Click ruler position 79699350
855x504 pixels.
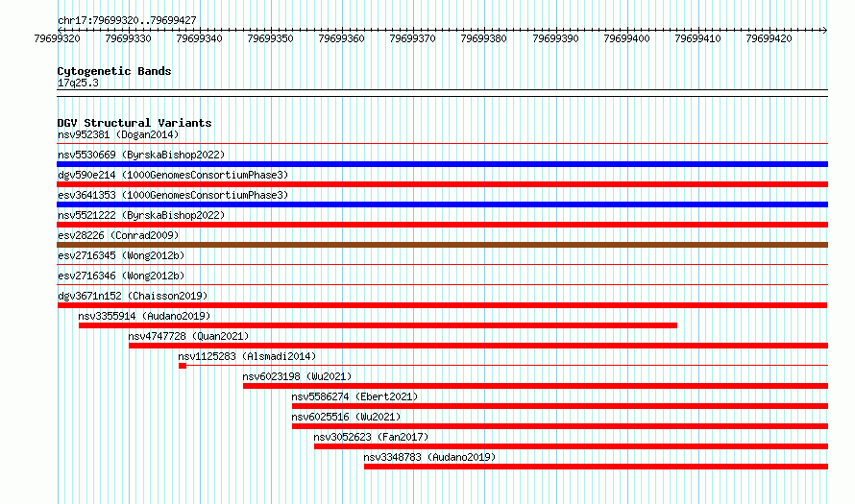(271, 38)
